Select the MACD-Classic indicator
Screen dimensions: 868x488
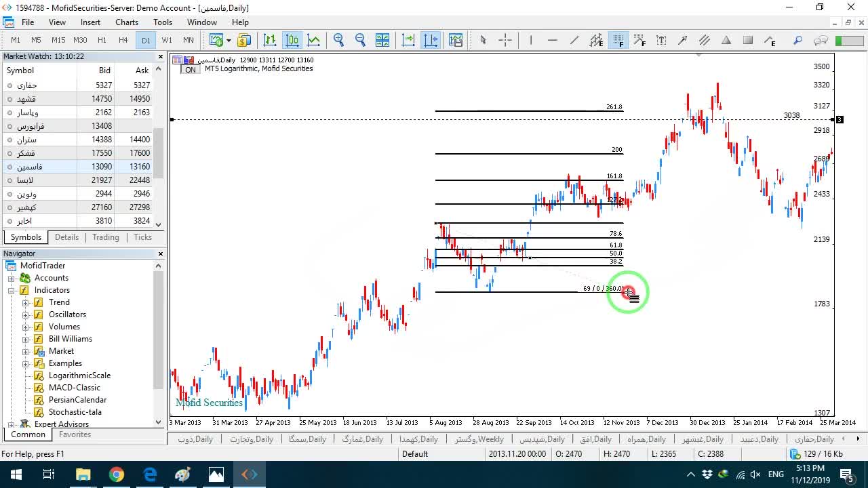(x=75, y=388)
